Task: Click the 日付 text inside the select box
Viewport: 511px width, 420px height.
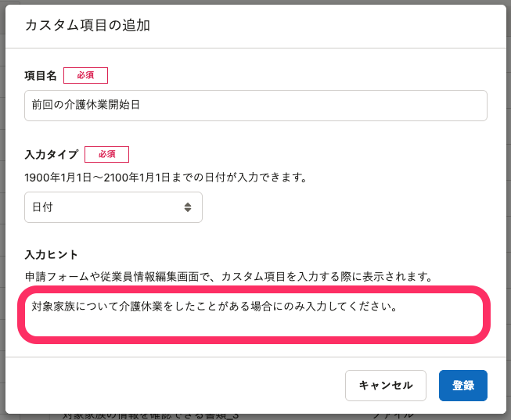Action: click(x=42, y=207)
